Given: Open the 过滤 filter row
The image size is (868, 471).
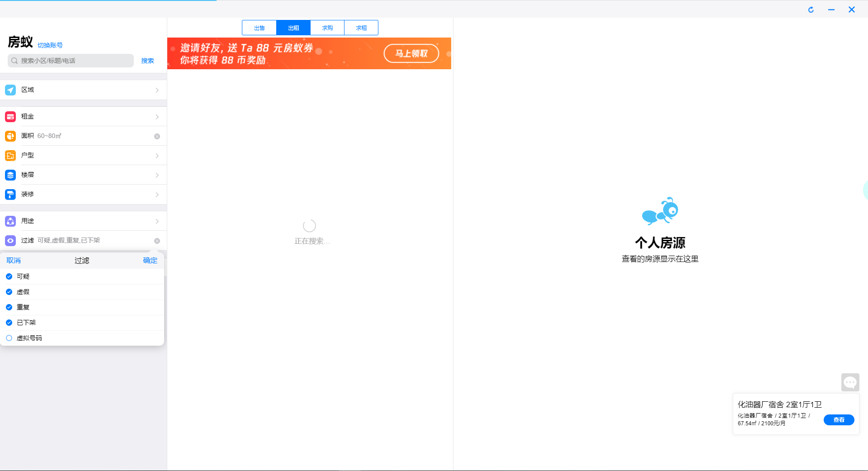Looking at the screenshot, I should (84, 241).
